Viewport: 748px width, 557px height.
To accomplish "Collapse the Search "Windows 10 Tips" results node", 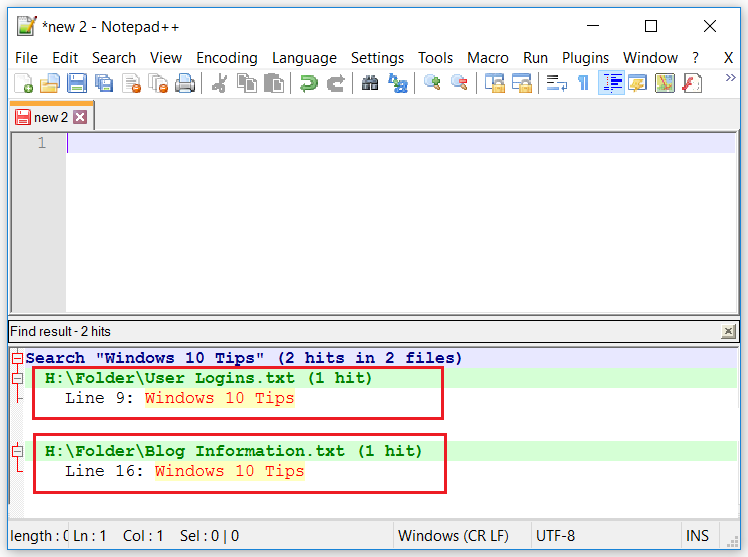I will click(17, 358).
